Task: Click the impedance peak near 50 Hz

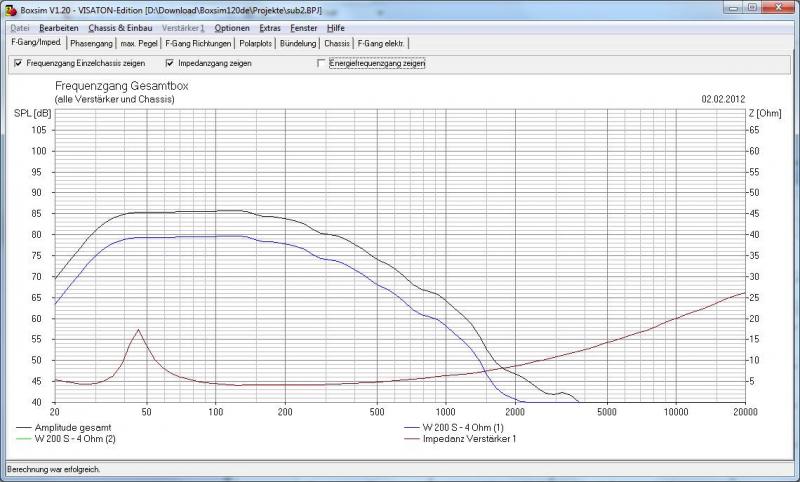Action: (138, 330)
